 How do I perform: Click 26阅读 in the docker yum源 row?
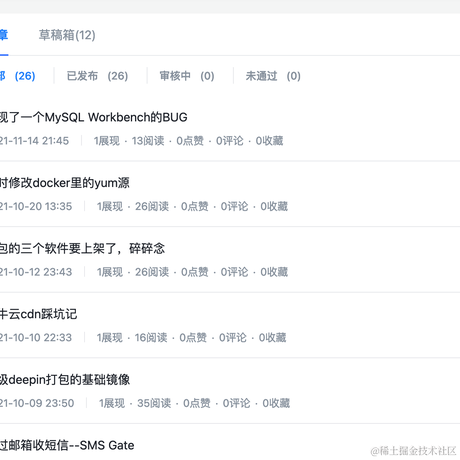click(x=152, y=207)
